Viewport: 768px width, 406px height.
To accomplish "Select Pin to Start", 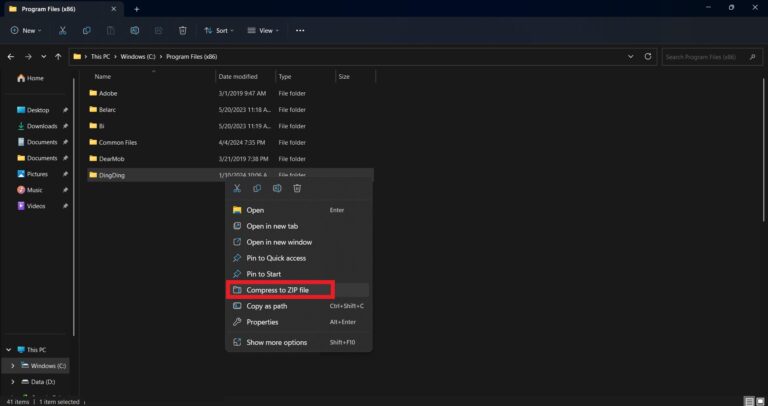I will point(298,274).
